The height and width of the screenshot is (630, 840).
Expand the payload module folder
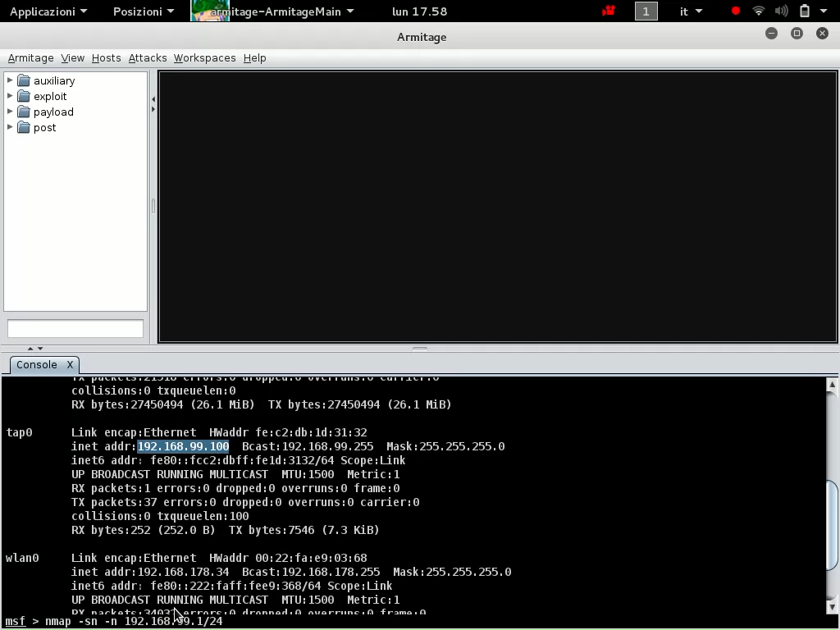(x=10, y=112)
